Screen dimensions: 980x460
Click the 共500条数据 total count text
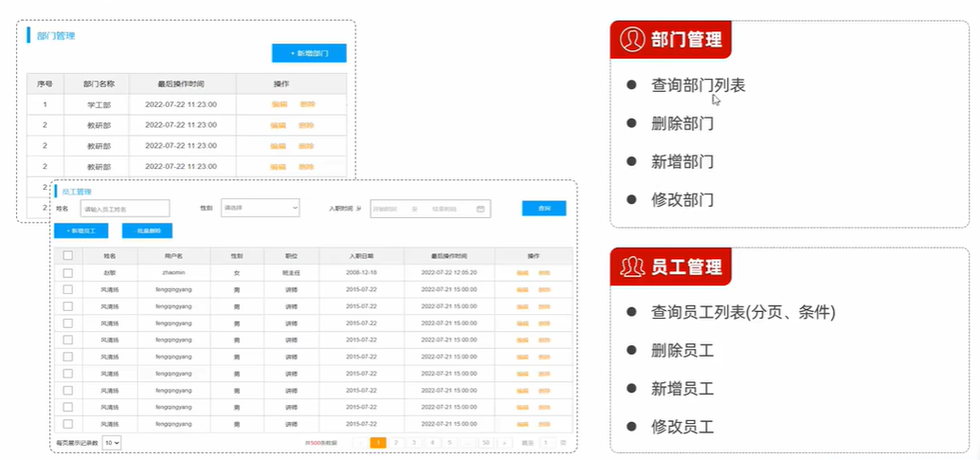320,443
